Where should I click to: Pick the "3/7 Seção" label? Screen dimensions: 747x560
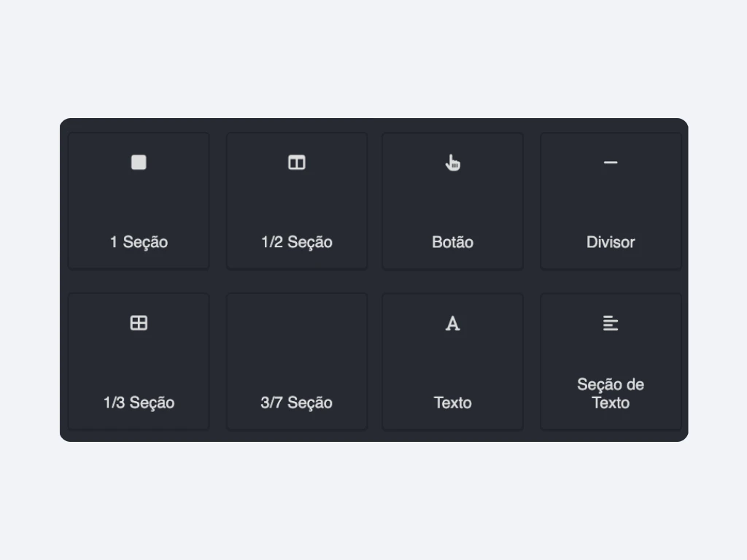tap(297, 402)
